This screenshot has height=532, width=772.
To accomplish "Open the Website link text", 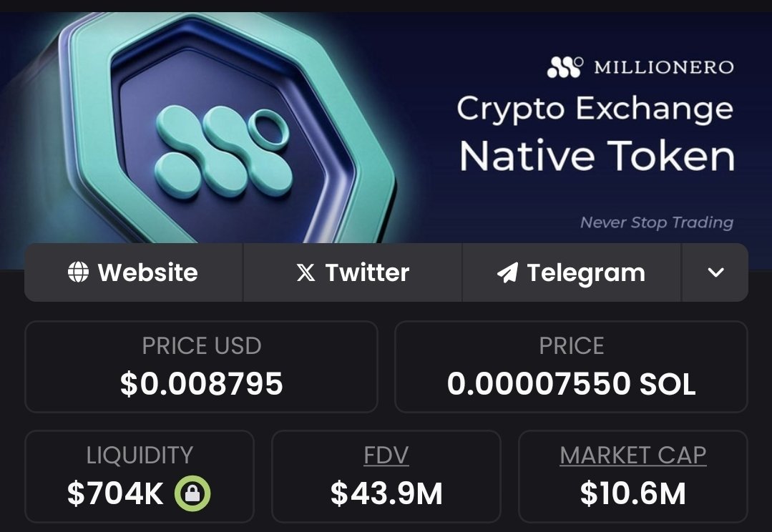I will [147, 272].
